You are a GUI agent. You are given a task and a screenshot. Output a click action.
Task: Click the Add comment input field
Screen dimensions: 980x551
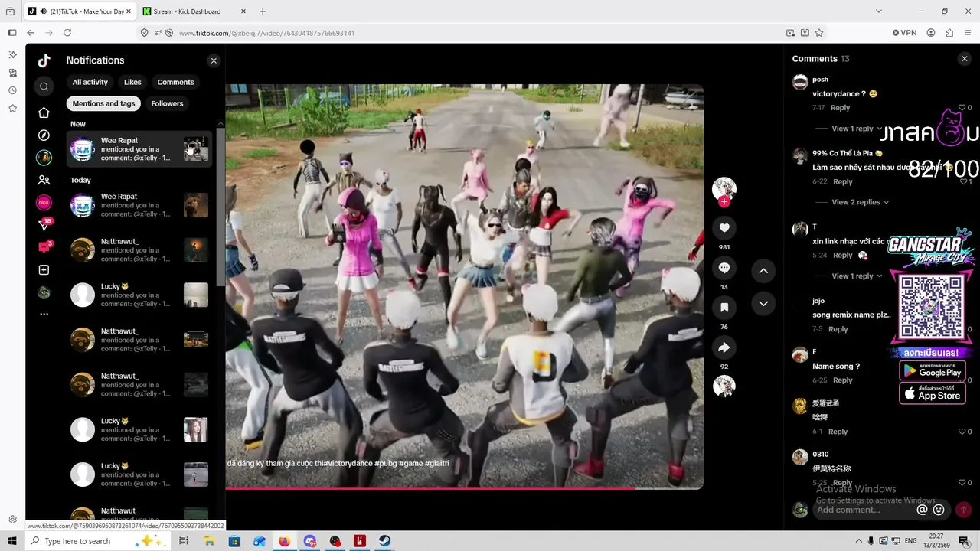tap(864, 510)
